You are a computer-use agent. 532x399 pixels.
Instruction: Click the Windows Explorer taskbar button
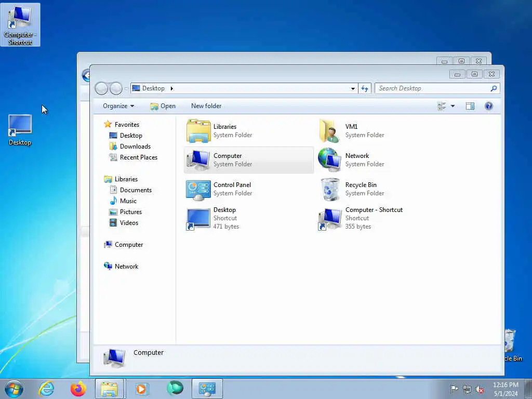(110, 389)
